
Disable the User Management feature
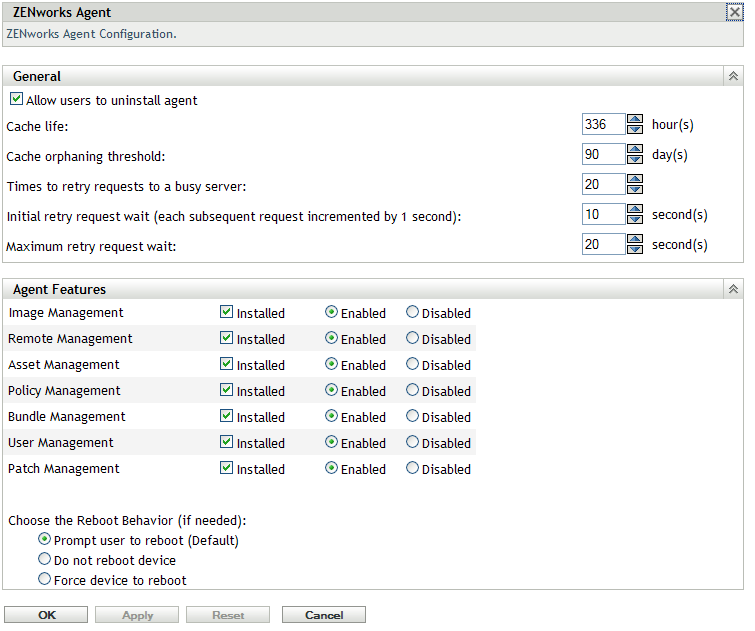(x=413, y=443)
